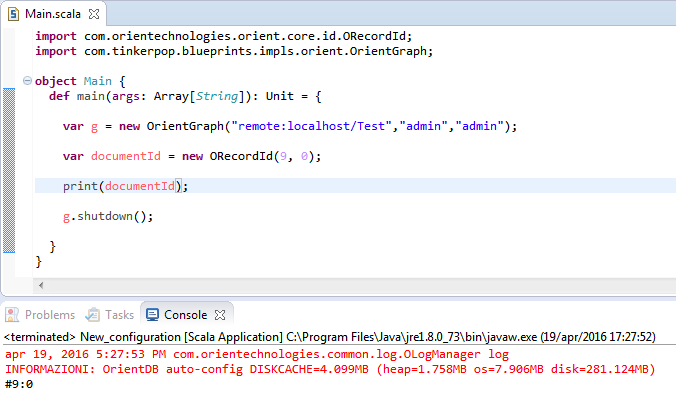
Task: Click the editor's horizontal scrollbar left arrow
Action: (x=41, y=285)
